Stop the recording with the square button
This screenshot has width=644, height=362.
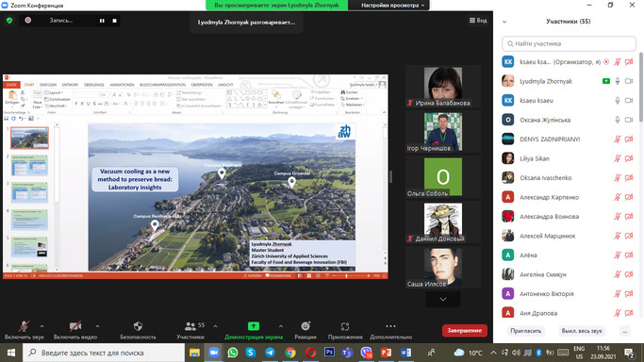click(x=115, y=21)
